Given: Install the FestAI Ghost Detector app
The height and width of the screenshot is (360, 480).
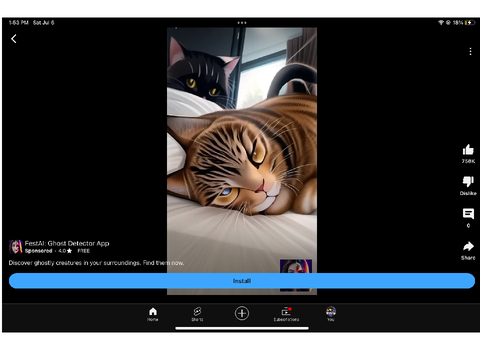Looking at the screenshot, I should coord(242,281).
